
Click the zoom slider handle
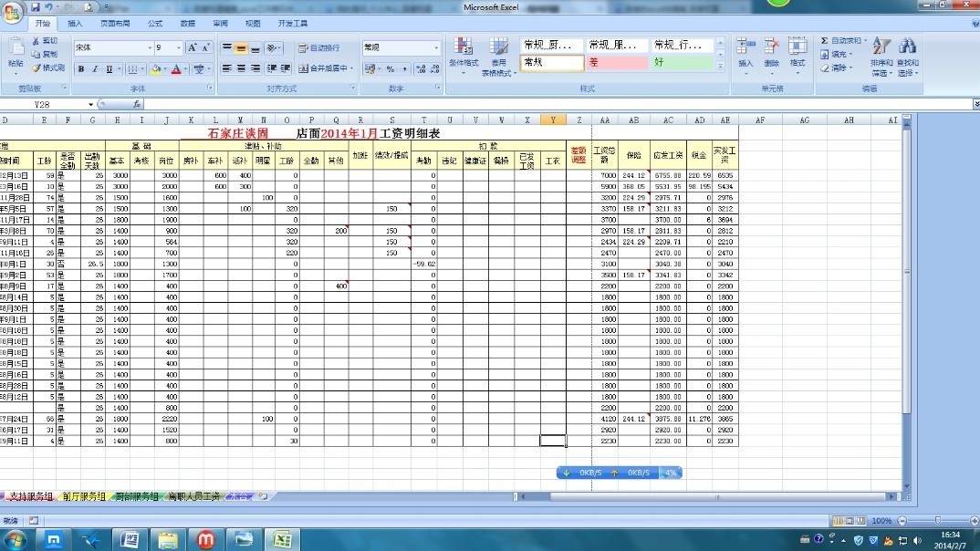937,520
